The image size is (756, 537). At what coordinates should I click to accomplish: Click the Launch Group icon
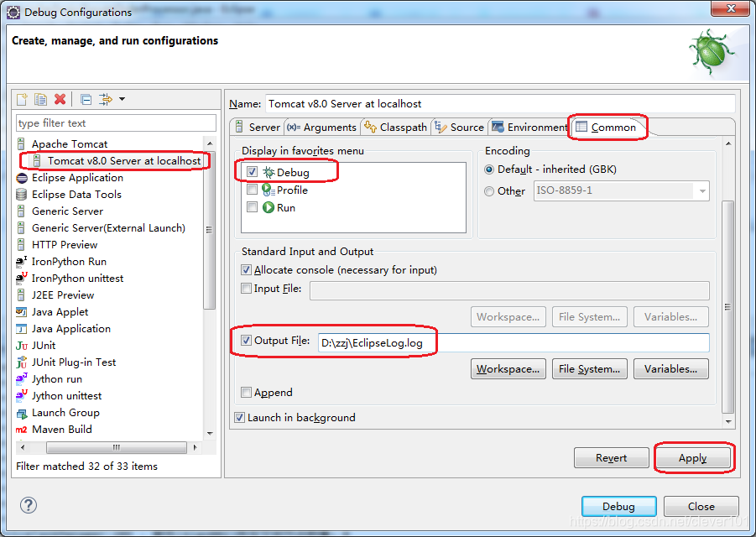tap(22, 413)
